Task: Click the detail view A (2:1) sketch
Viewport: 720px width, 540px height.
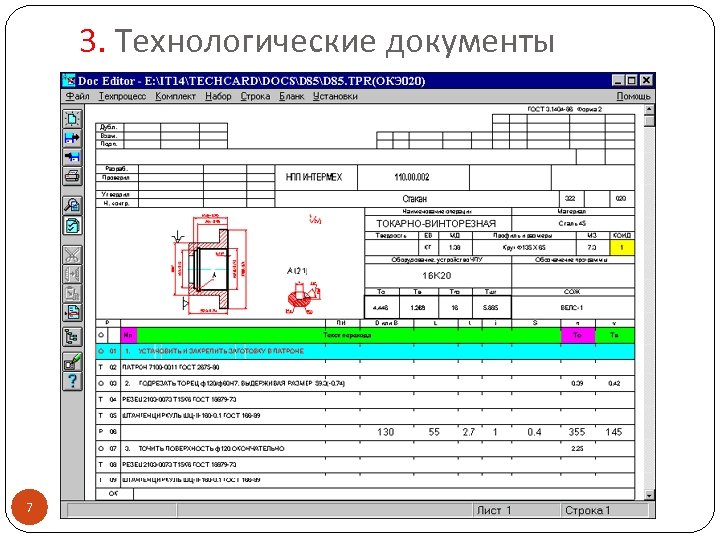Action: [303, 291]
